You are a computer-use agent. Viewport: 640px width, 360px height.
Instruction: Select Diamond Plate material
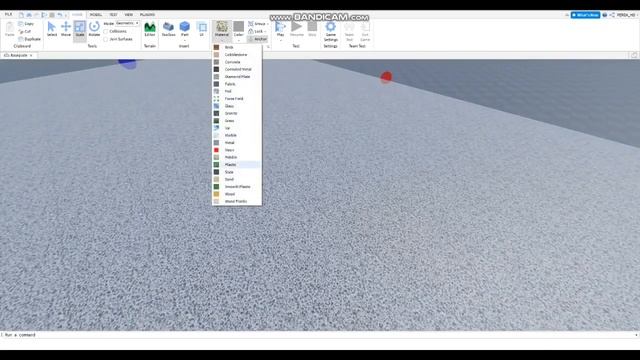click(237, 77)
